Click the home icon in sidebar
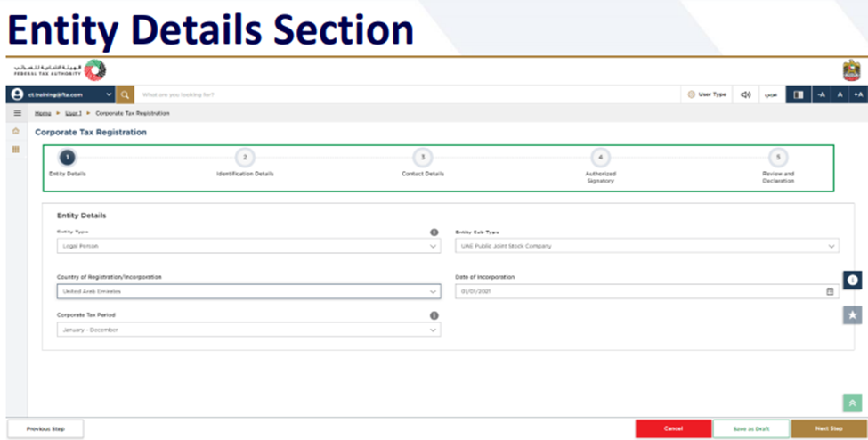Screen dimensions: 868x440 pos(16,131)
